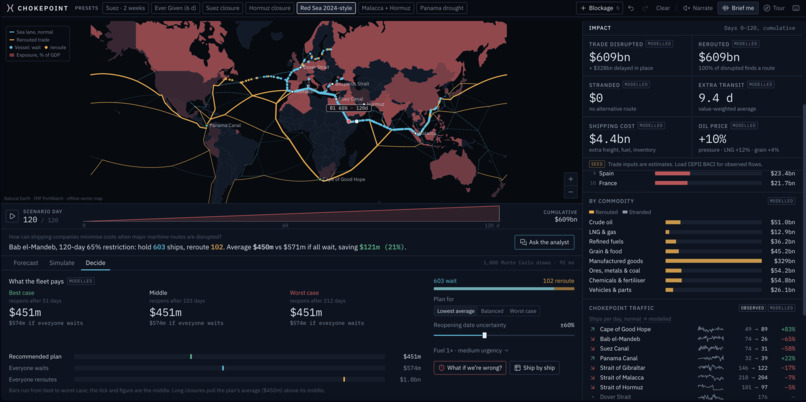
Task: Click the Dover Strait marker on the map
Action: coord(301,66)
